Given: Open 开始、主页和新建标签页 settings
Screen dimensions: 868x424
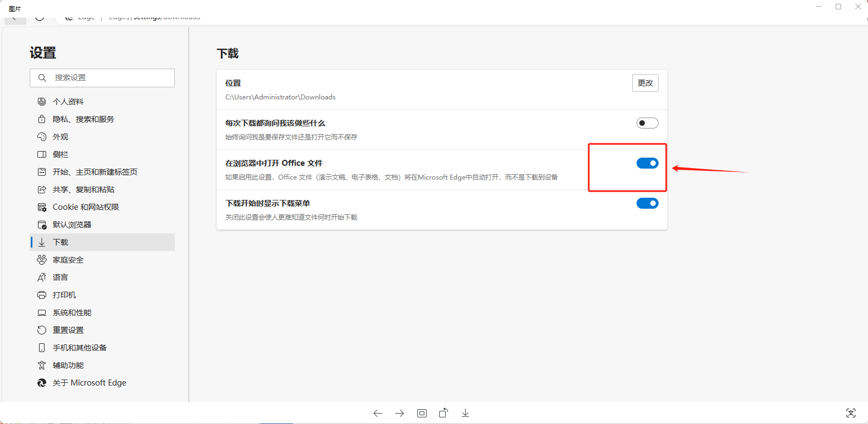Looking at the screenshot, I should click(102, 172).
